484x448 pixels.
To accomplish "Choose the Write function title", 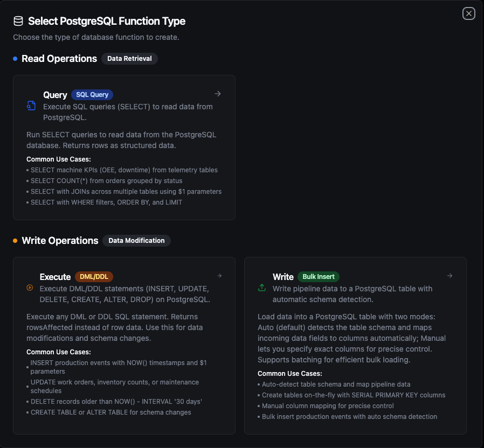I will pos(283,277).
